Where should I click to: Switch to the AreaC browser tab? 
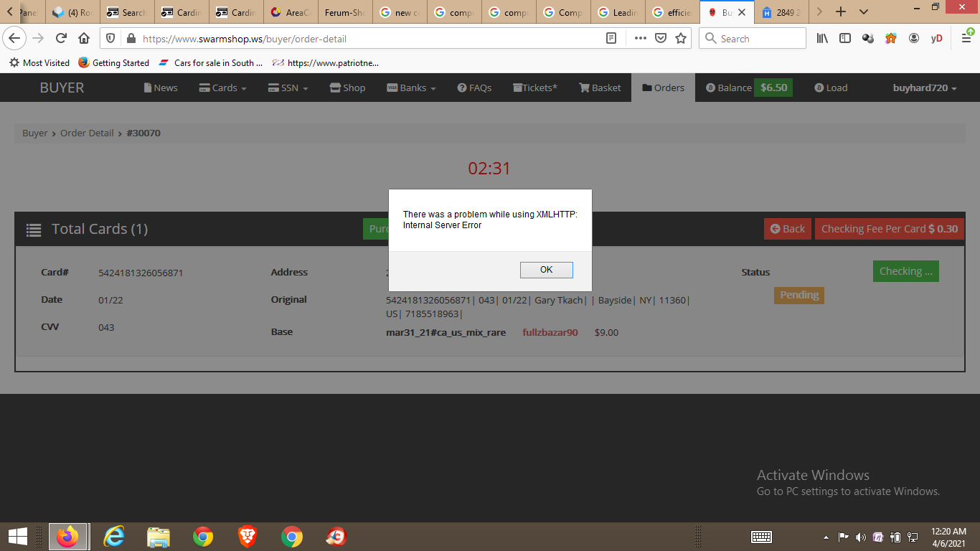pos(291,12)
